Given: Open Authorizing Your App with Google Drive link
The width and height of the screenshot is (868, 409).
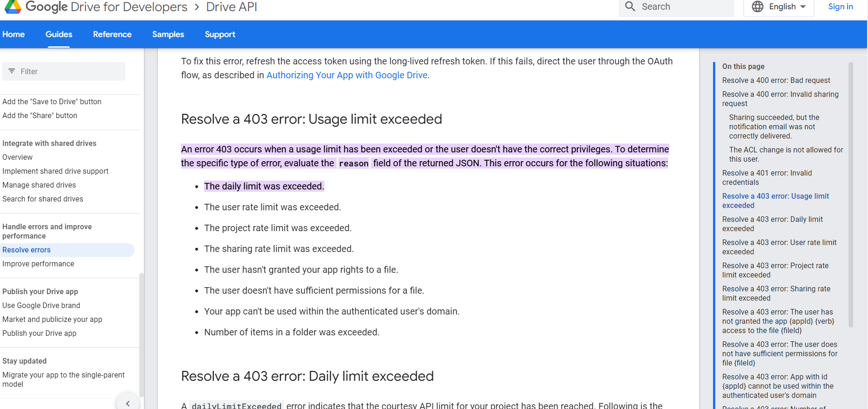Looking at the screenshot, I should click(x=347, y=75).
